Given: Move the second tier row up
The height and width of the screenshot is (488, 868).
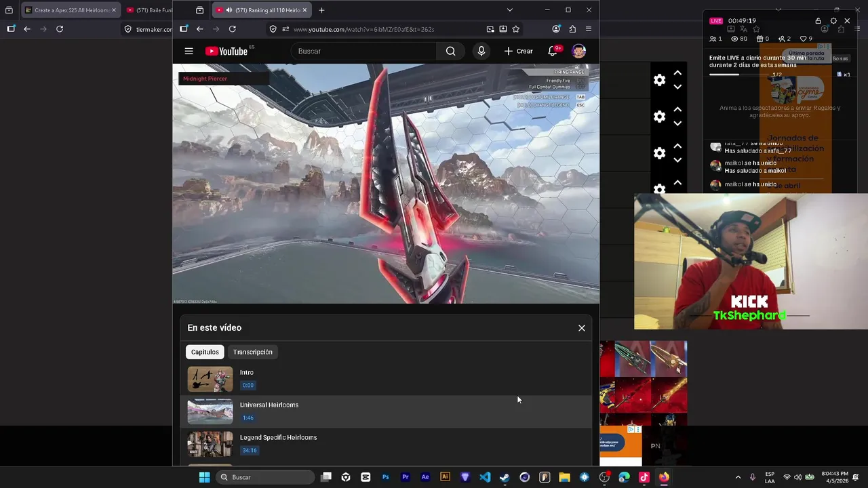Looking at the screenshot, I should [x=677, y=110].
